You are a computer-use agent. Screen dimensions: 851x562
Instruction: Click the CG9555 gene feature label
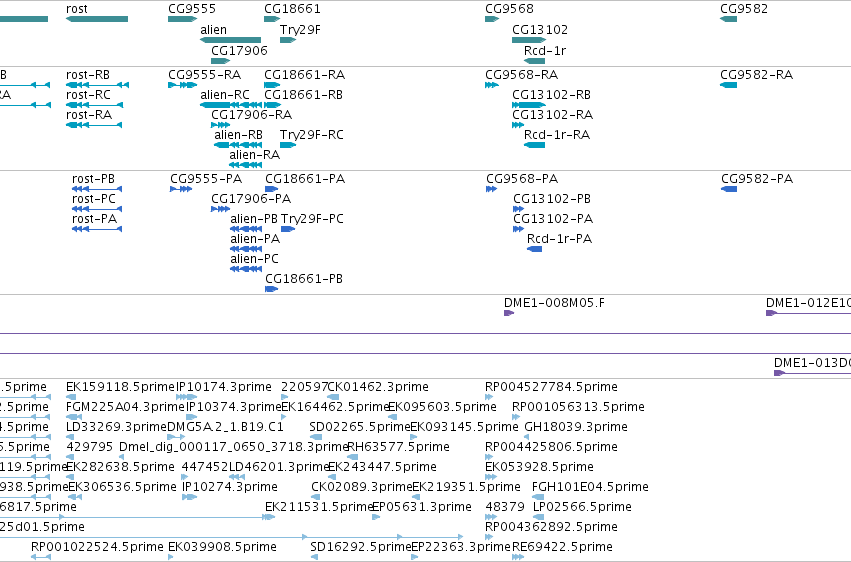[x=192, y=9]
